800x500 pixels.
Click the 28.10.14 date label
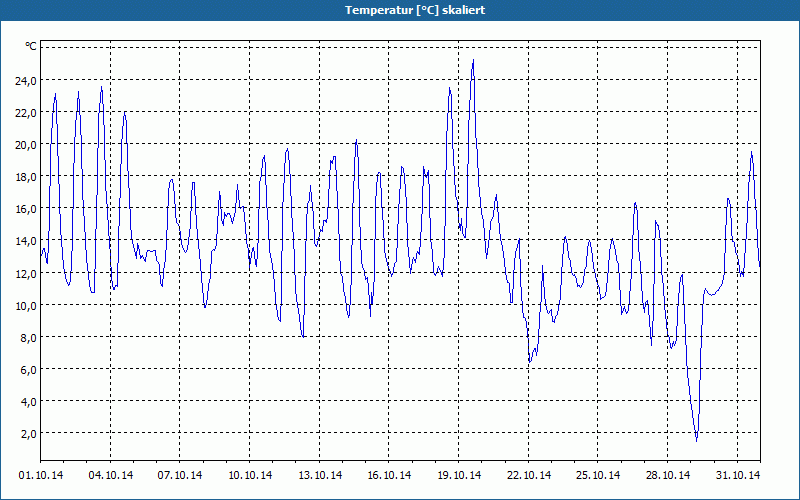(x=668, y=475)
